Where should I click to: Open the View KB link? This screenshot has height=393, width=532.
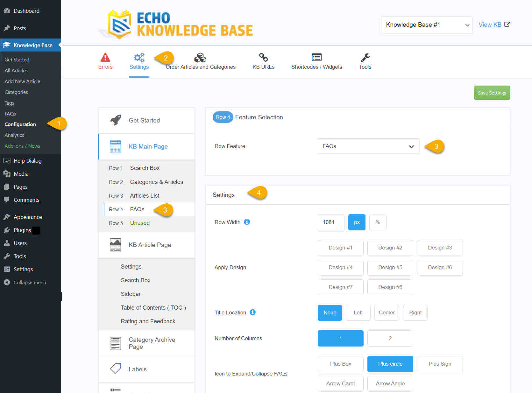tap(490, 25)
